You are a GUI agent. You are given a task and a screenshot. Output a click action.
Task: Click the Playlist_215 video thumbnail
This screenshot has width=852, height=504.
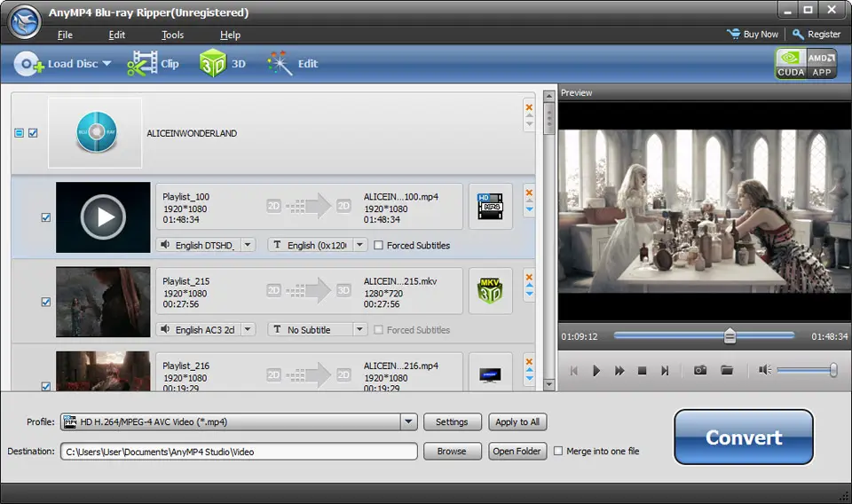(x=103, y=302)
